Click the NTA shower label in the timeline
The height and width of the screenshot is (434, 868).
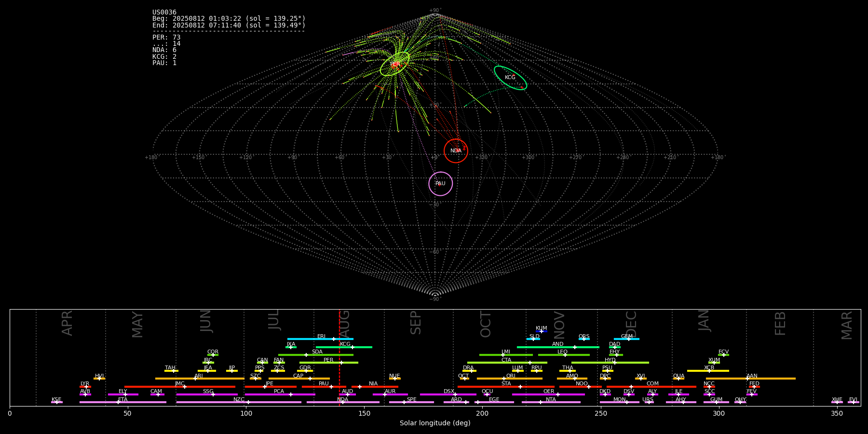click(x=551, y=400)
